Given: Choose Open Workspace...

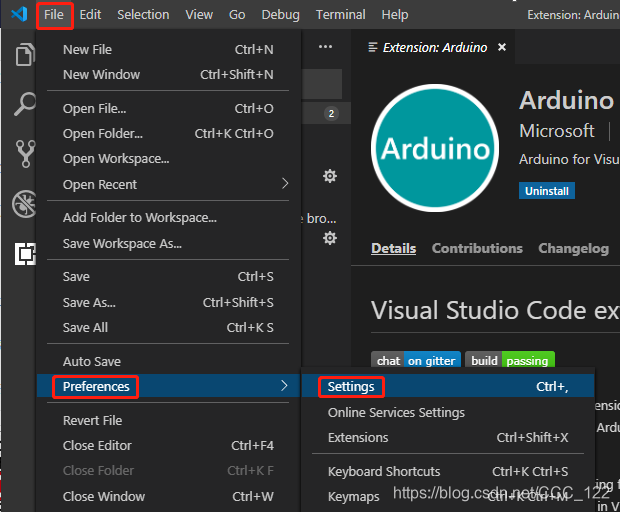Looking at the screenshot, I should [168, 159].
